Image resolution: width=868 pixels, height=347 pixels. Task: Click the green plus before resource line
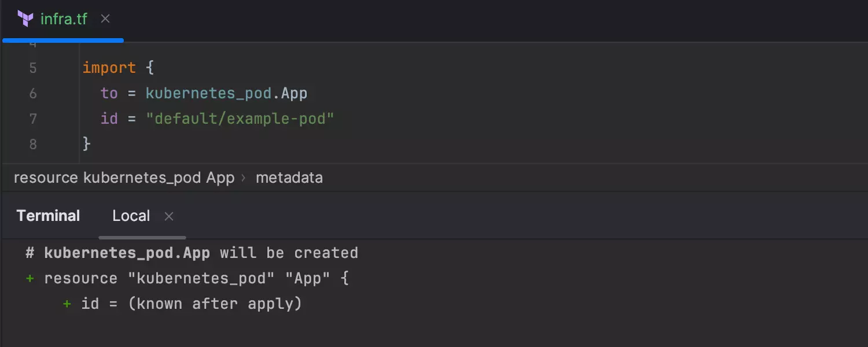(30, 279)
